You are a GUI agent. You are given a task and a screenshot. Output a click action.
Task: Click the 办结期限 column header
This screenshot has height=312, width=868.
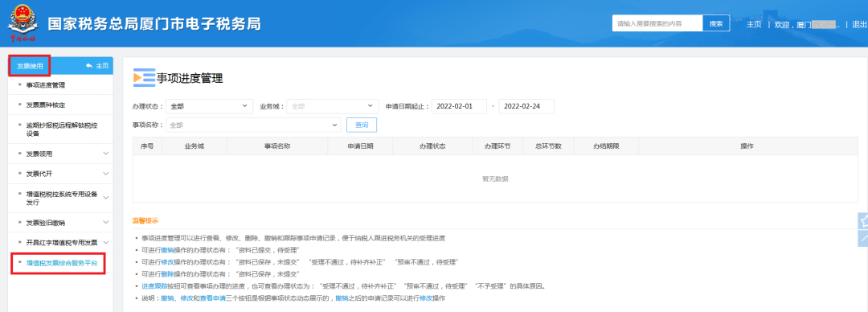click(606, 146)
